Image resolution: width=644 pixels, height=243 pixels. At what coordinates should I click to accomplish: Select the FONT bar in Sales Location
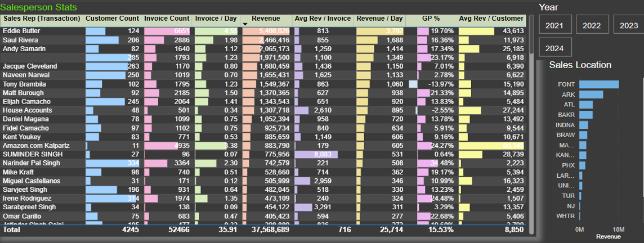[x=599, y=84]
